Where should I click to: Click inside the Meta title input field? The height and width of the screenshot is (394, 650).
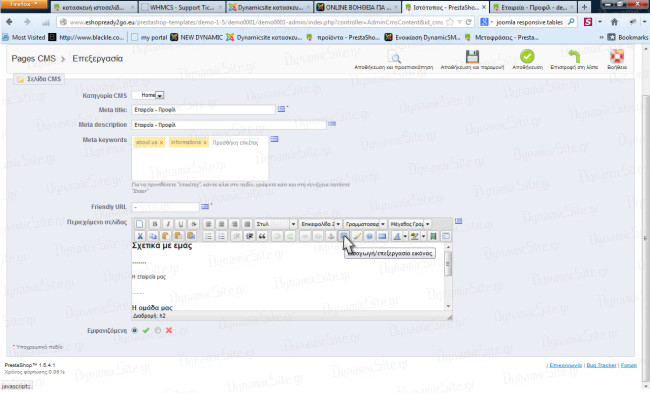(203, 109)
